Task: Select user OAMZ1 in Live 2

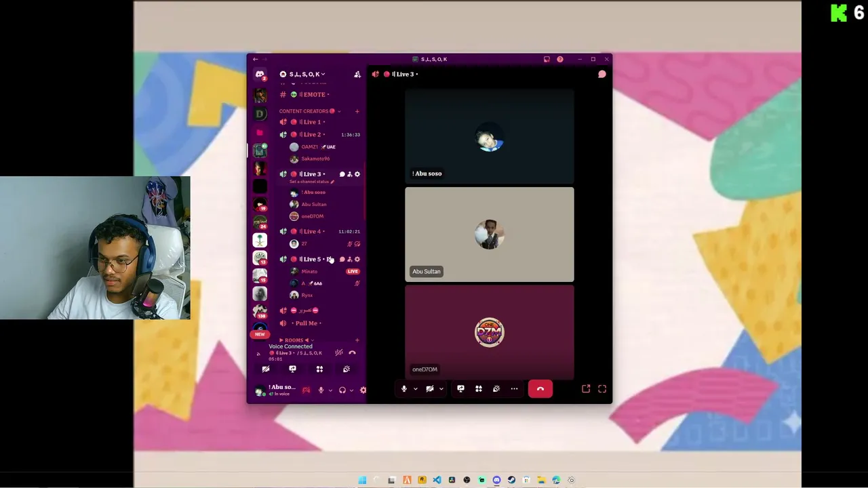Action: [x=319, y=146]
